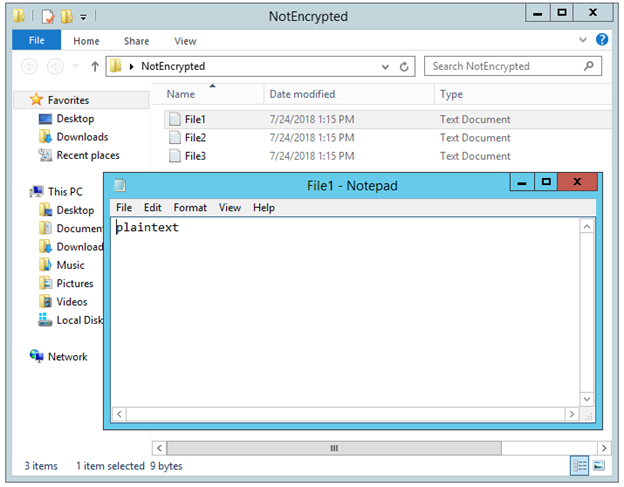
Task: Click Explorer horizontal scroll right arrow
Action: 604,448
